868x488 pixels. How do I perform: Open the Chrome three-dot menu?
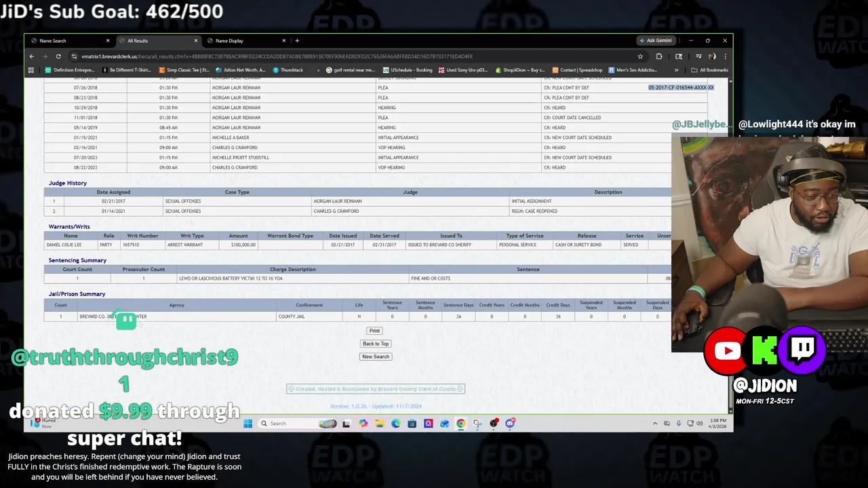pos(725,56)
